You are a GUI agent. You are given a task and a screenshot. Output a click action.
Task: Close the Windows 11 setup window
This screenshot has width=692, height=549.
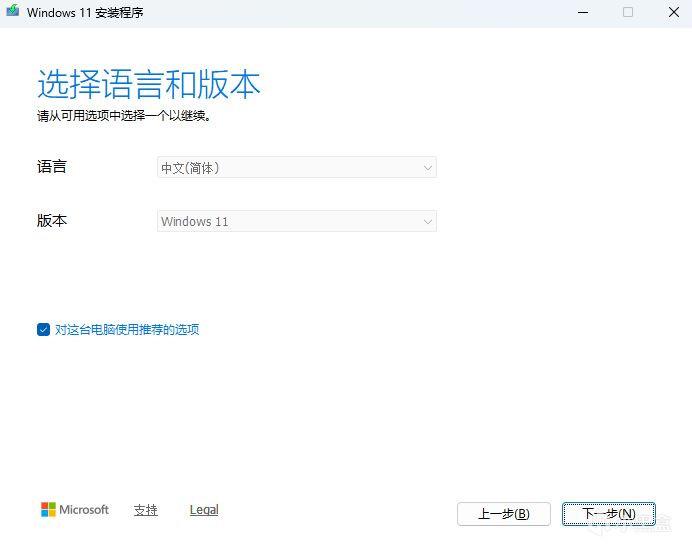(674, 12)
